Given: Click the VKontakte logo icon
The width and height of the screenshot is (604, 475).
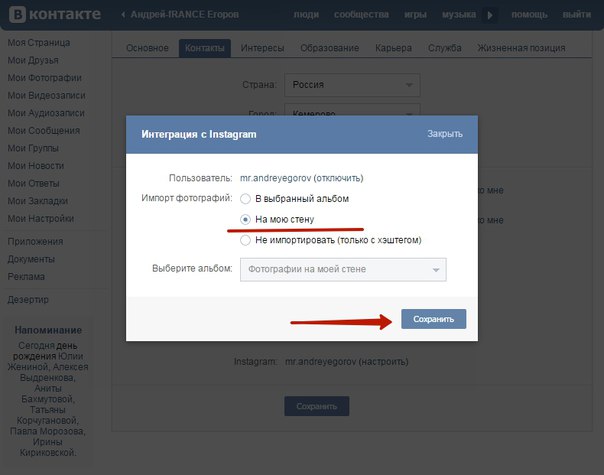Looking at the screenshot, I should tap(17, 15).
